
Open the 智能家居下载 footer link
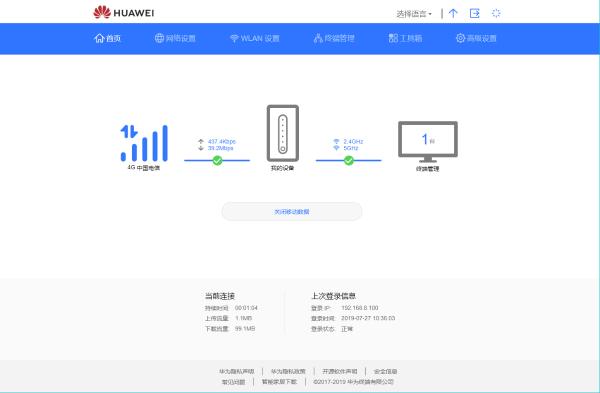tap(279, 382)
